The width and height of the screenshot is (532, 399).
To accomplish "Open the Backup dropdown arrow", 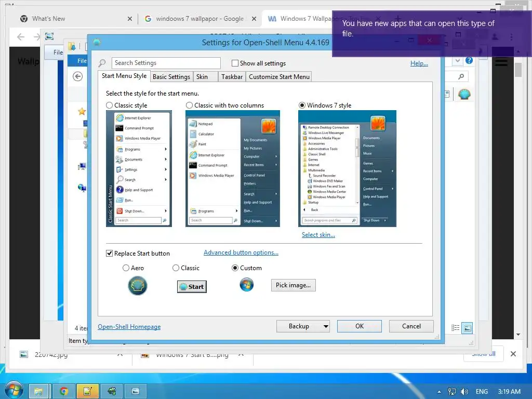I will 326,326.
